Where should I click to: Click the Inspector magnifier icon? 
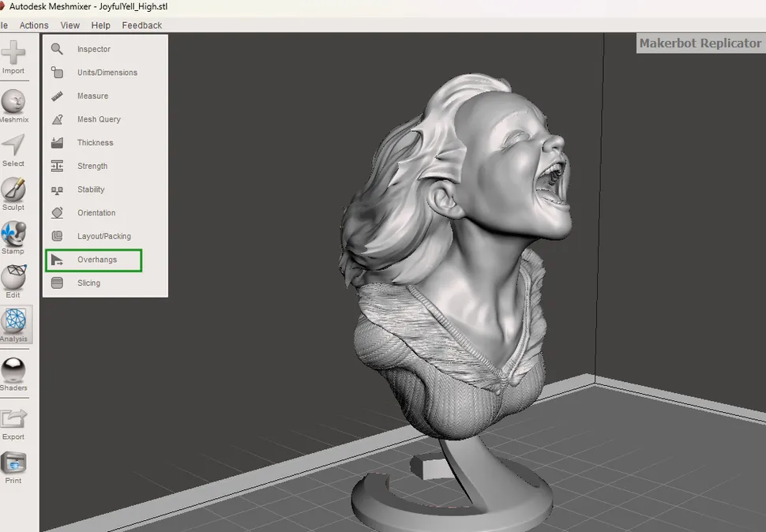tap(57, 49)
